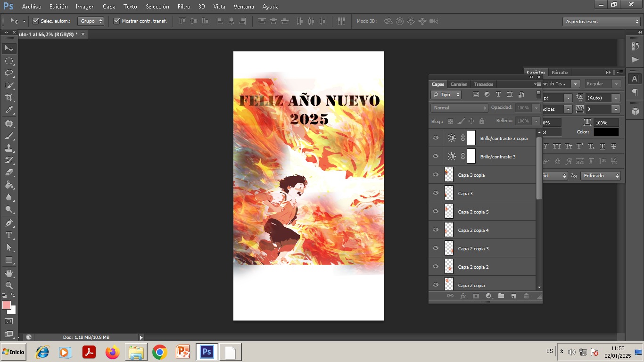
Task: Select the Clone Stamp tool
Action: 9,148
